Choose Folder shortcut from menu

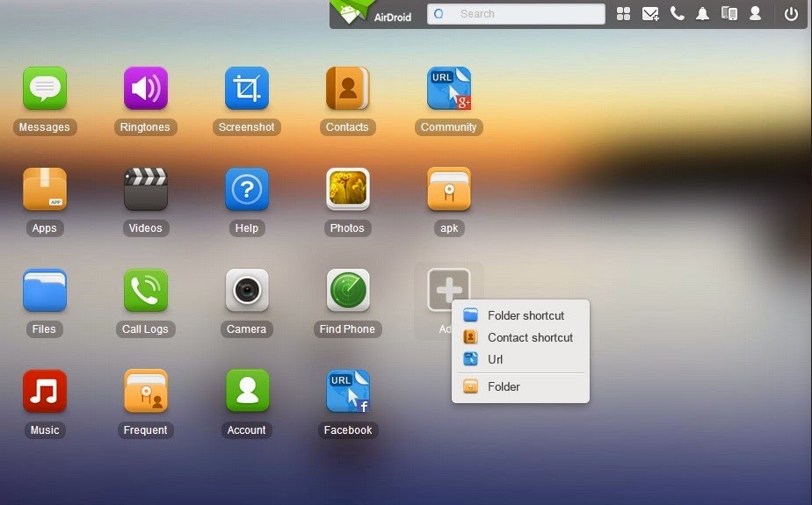[520, 315]
